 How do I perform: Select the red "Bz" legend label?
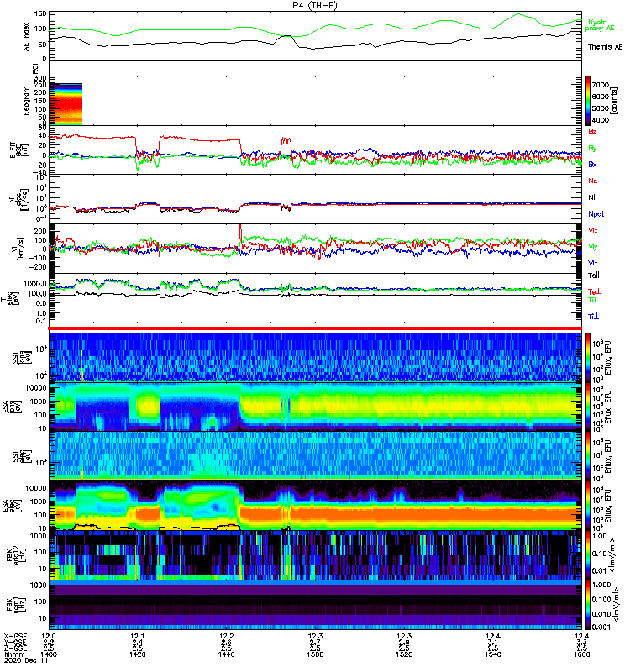pyautogui.click(x=592, y=131)
